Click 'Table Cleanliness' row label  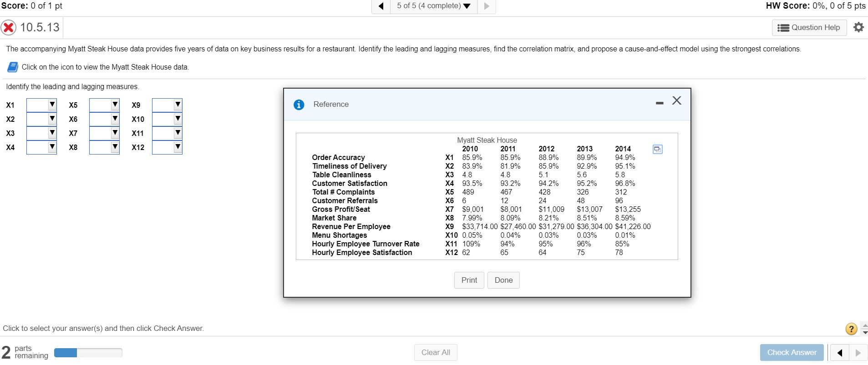(x=341, y=175)
